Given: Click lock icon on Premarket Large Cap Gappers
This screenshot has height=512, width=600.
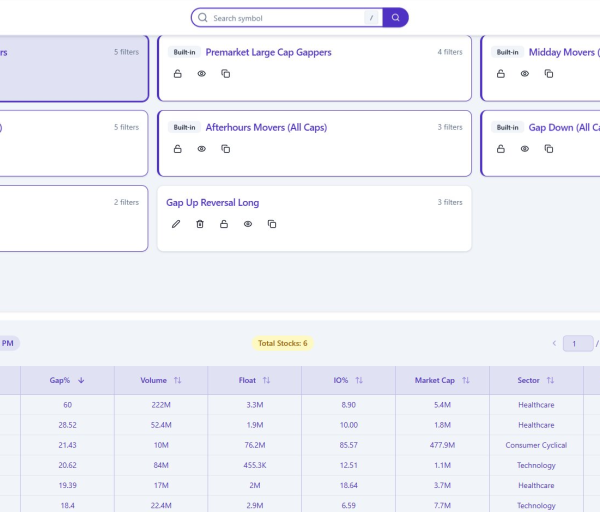Looking at the screenshot, I should coord(178,74).
